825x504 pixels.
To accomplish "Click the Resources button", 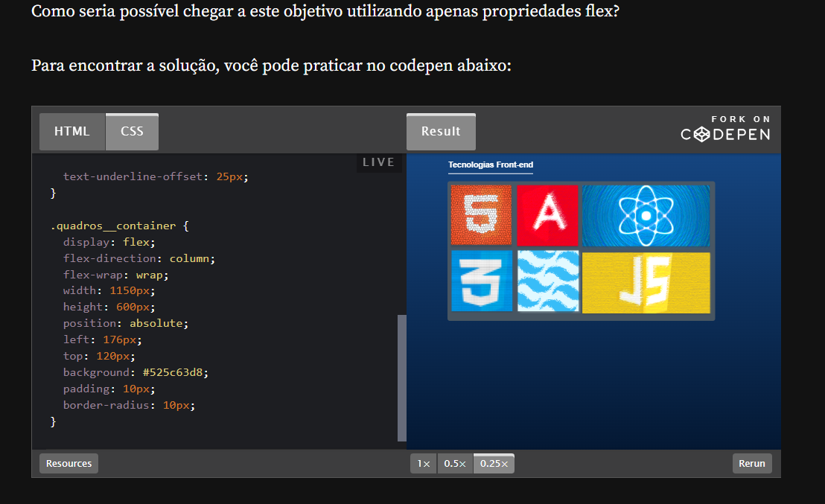I will [x=69, y=464].
